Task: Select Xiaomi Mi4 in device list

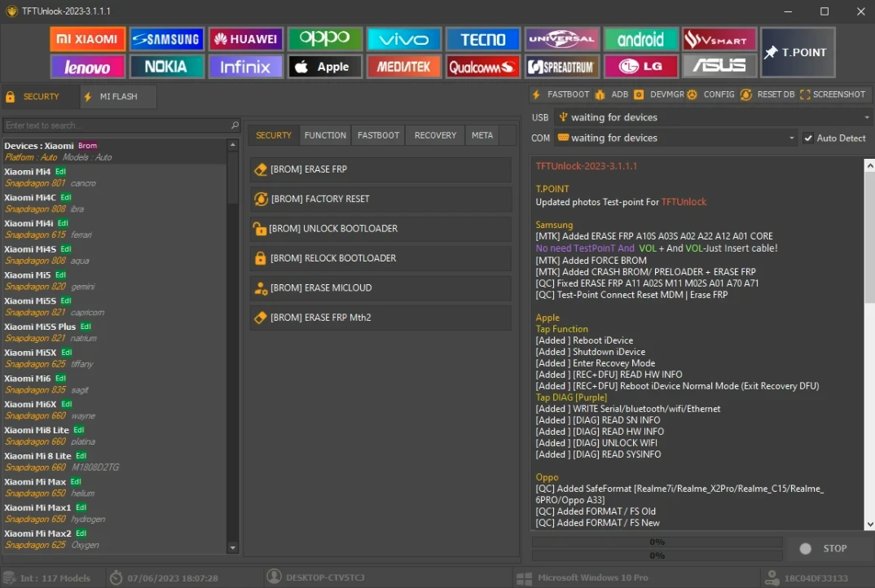Action: [114, 177]
